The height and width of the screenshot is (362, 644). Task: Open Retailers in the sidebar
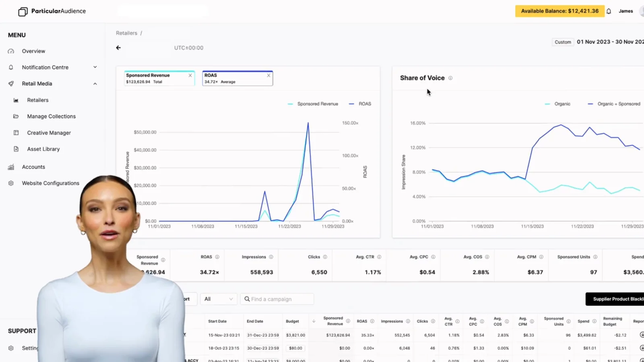click(x=38, y=100)
